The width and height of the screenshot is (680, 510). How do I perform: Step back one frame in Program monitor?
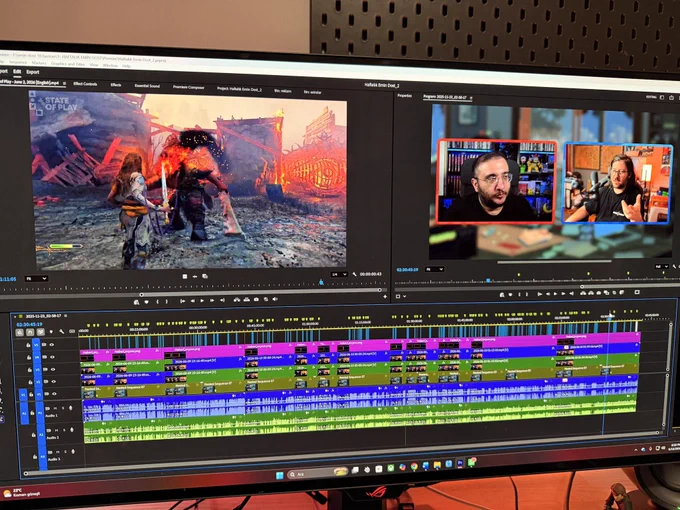point(548,294)
